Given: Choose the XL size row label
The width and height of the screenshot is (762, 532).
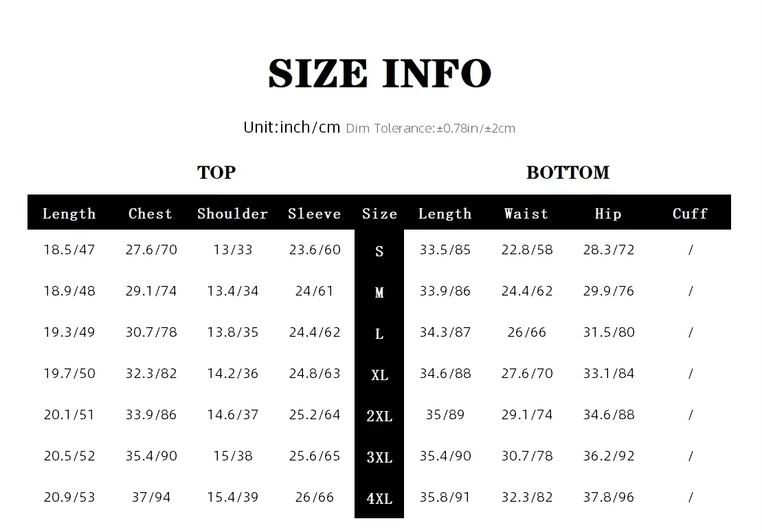Looking at the screenshot, I should tap(379, 375).
